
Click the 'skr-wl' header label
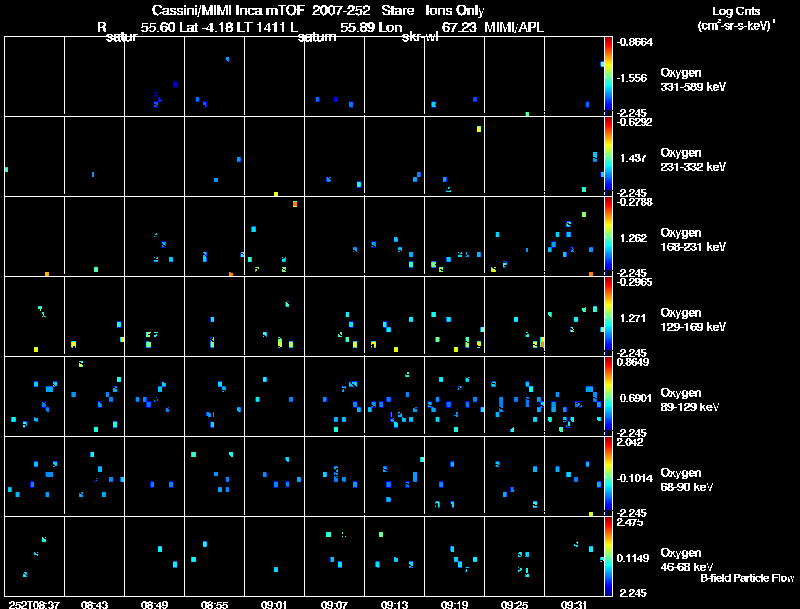pos(420,37)
